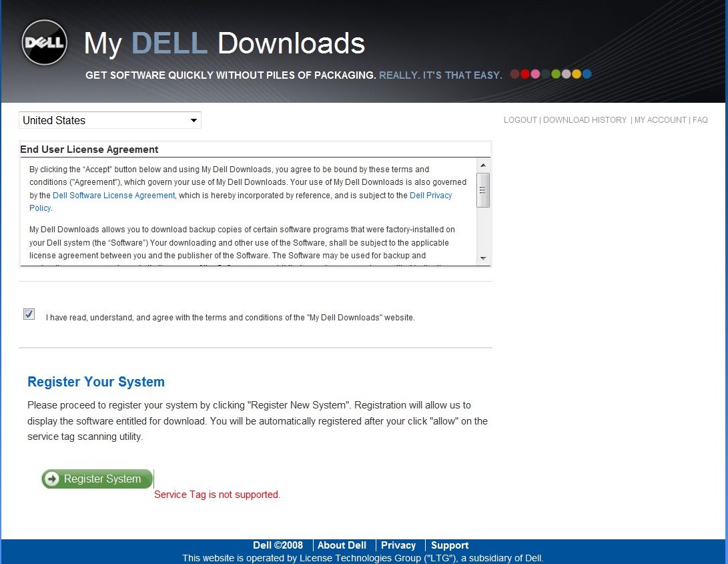Click the green arrow icon on Register System
The image size is (728, 564).
(52, 479)
